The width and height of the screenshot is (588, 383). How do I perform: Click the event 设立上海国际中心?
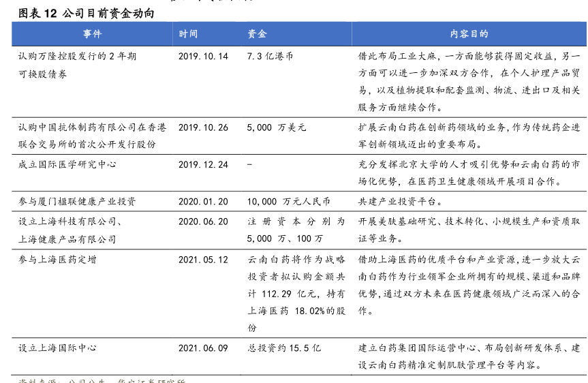57,348
